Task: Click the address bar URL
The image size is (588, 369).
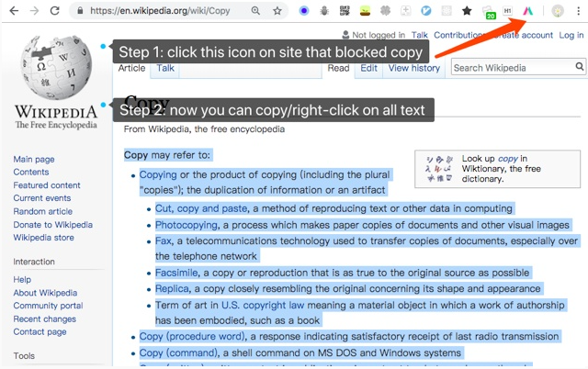Action: [x=160, y=10]
